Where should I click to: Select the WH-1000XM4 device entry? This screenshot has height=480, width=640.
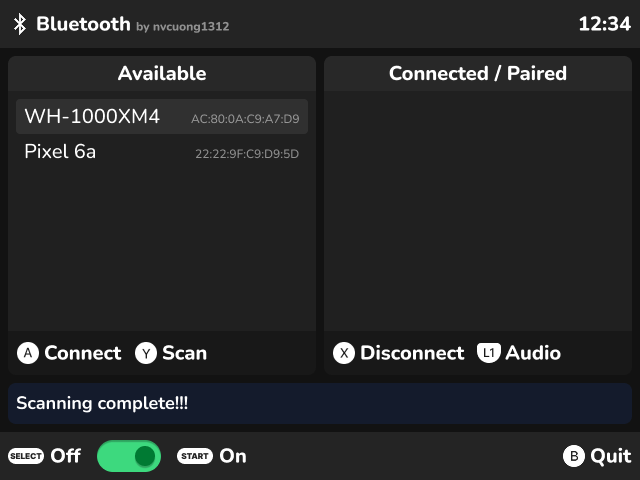[x=162, y=116]
